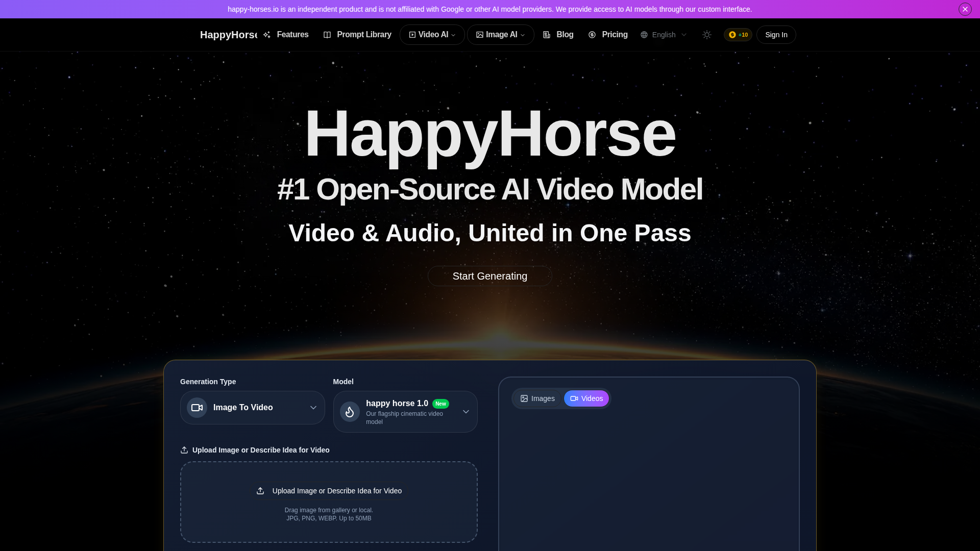980x551 pixels.
Task: Click the upload icon in the drop zone
Action: tap(260, 491)
